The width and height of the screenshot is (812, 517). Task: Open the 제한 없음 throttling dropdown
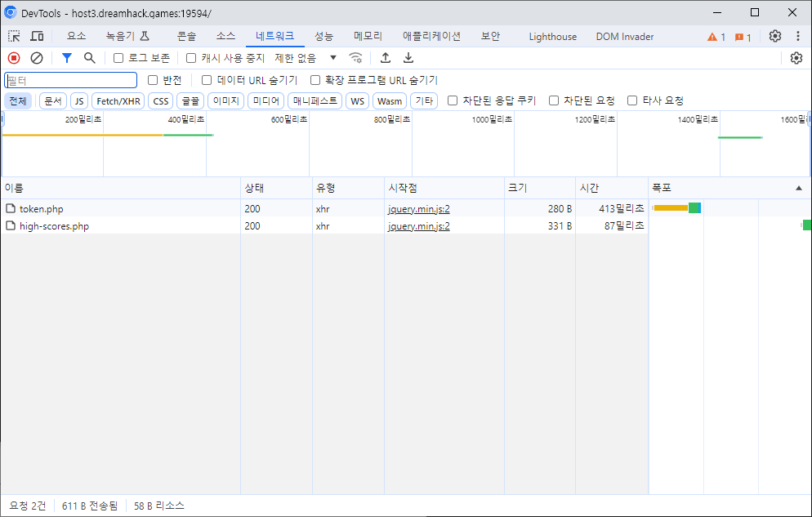pos(306,58)
